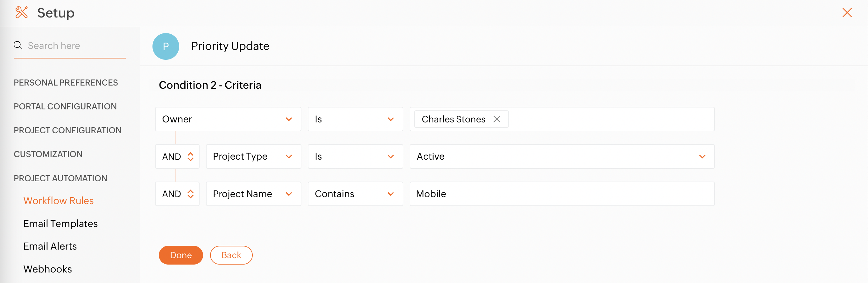Open the Project Name field dropdown
This screenshot has height=283, width=868.
(x=253, y=194)
